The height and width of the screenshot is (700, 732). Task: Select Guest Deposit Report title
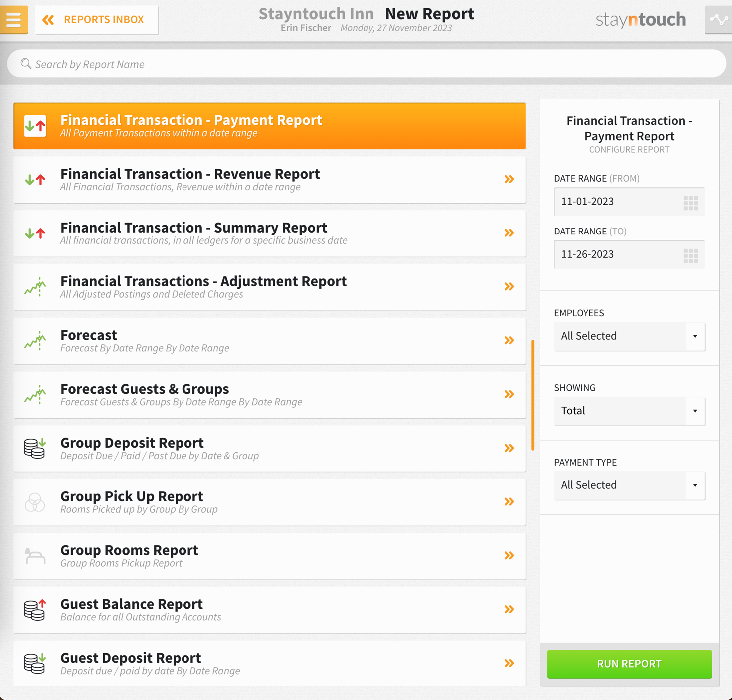pos(131,658)
